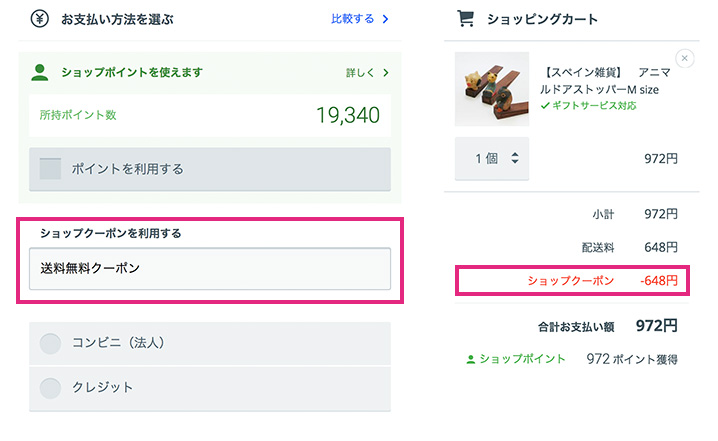Viewport: 718px width, 441px height.
Task: Remove item with the X icon
Action: click(685, 58)
